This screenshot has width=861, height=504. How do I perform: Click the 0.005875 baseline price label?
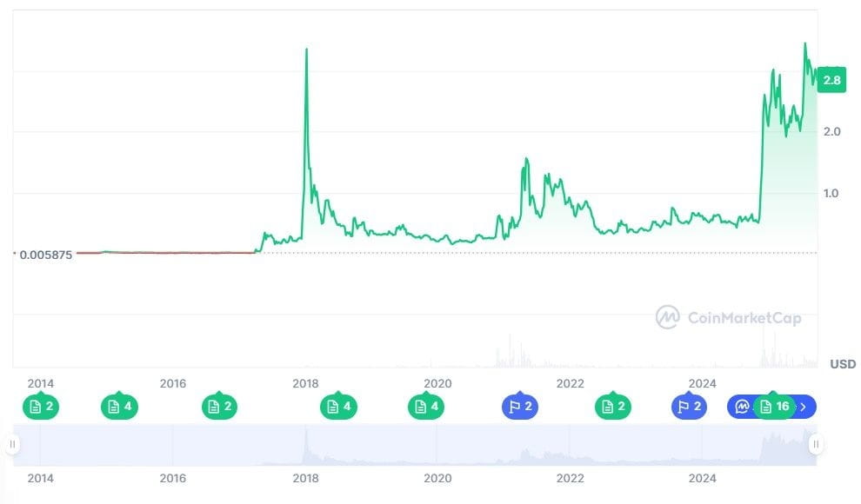[x=47, y=255]
